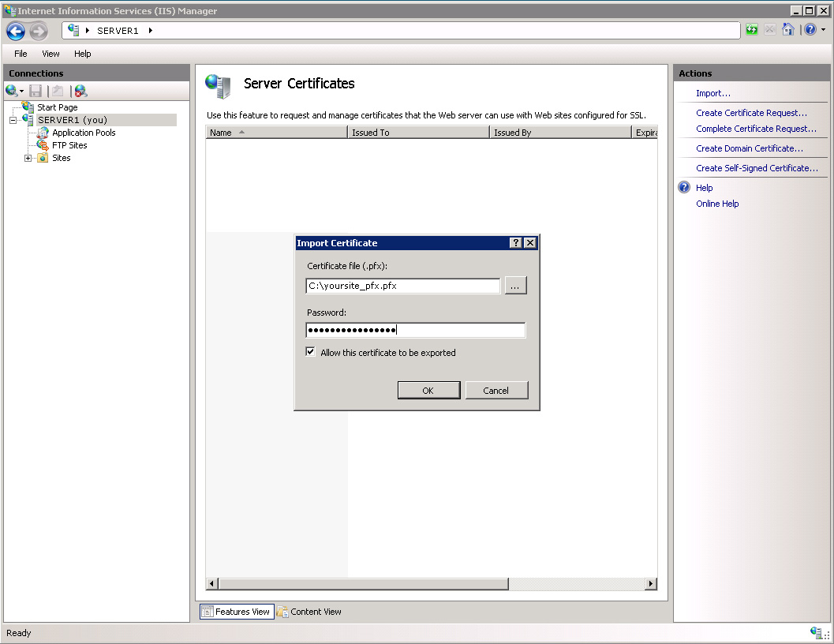
Task: Click the Forward navigation arrow button
Action: [x=39, y=32]
